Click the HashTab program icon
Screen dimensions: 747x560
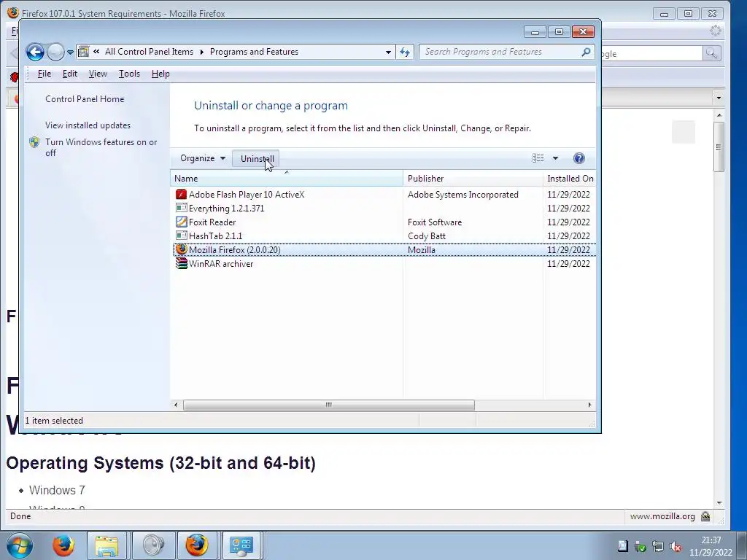click(181, 236)
